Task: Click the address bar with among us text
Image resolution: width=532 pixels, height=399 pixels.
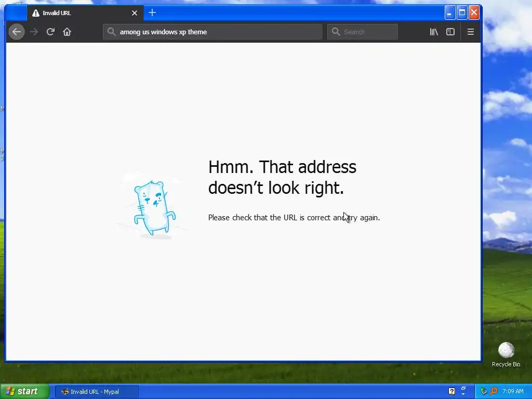Action: click(x=212, y=32)
